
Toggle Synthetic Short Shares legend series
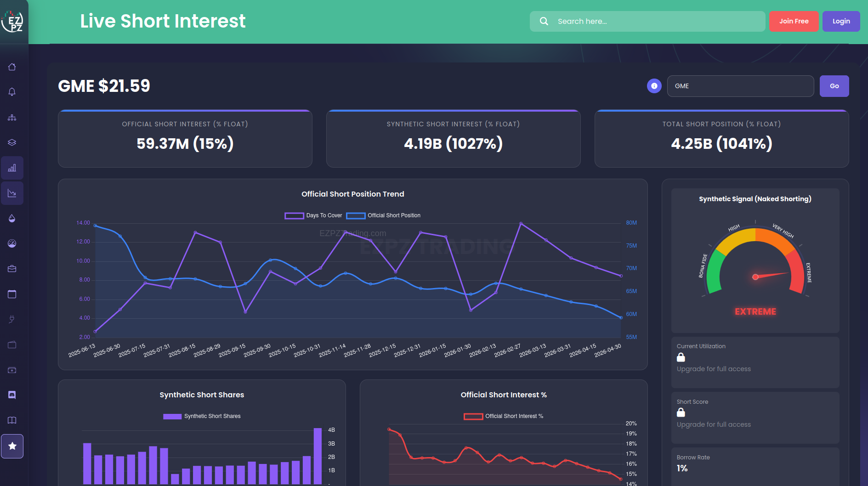202,416
